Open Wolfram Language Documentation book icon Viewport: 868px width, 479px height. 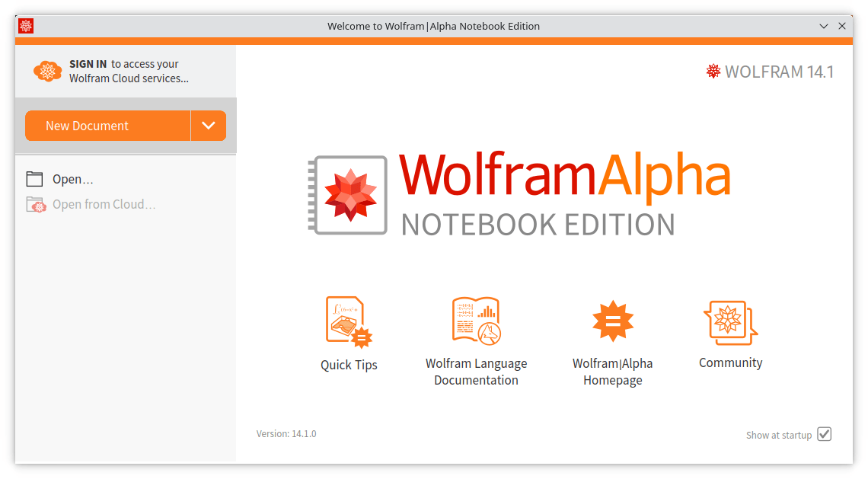tap(476, 321)
